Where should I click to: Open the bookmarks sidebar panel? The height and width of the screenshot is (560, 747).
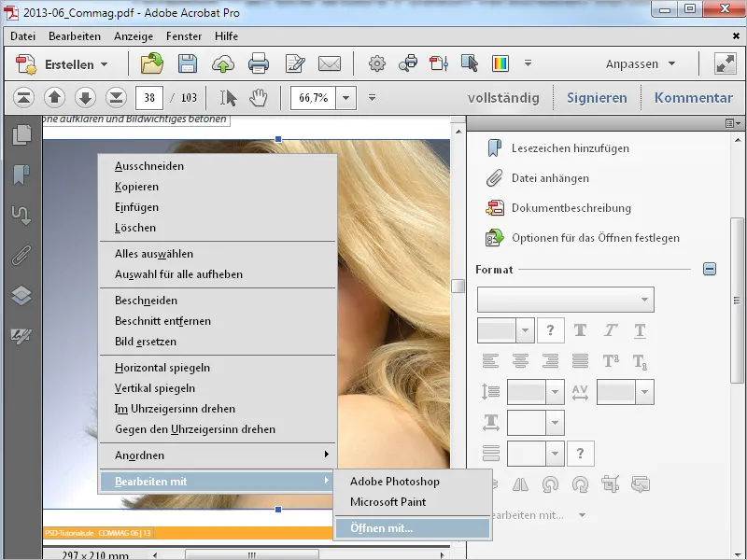pos(21,175)
